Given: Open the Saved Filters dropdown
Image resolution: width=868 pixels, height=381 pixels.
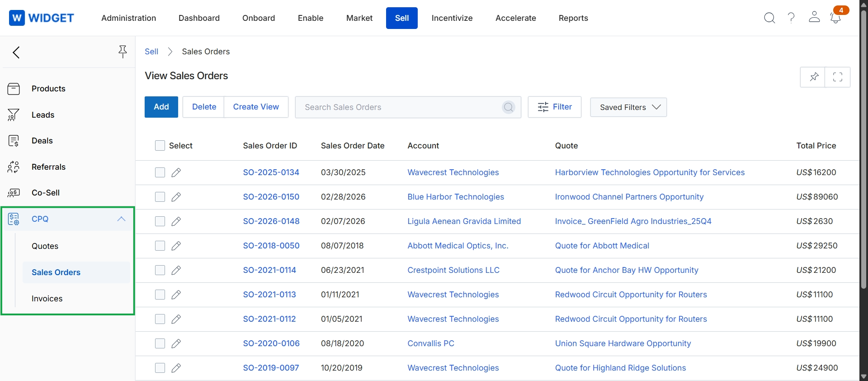Looking at the screenshot, I should point(628,107).
